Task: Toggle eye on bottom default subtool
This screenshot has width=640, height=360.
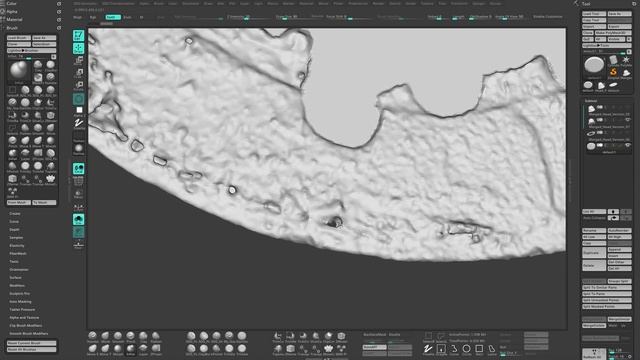Action: point(628,145)
